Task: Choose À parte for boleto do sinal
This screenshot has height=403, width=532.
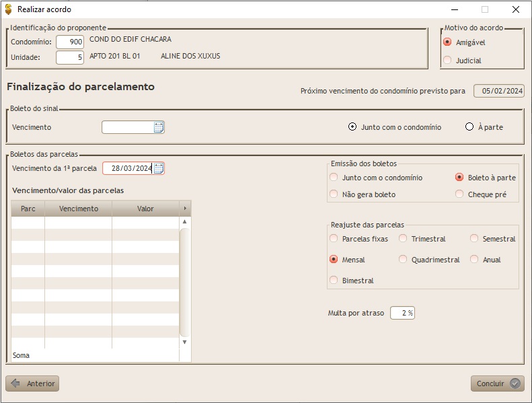Action: pyautogui.click(x=469, y=126)
